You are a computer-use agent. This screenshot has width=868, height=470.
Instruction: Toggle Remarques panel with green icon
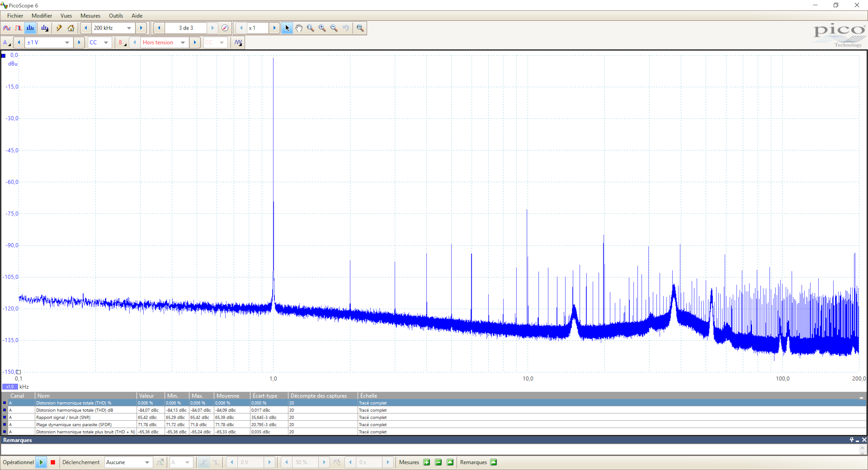tap(494, 462)
